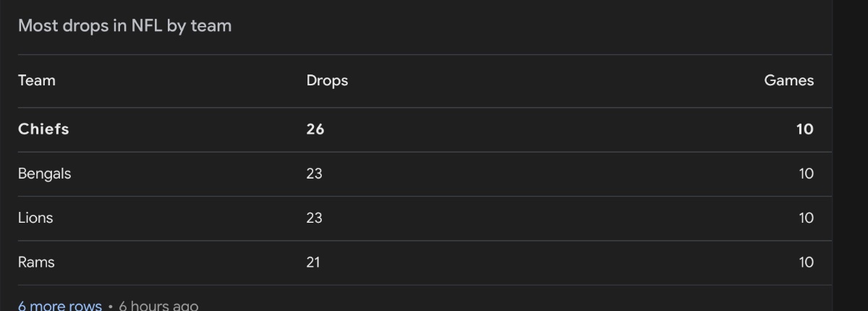Click the darker strip right of the table
868x311 pixels.
850,155
